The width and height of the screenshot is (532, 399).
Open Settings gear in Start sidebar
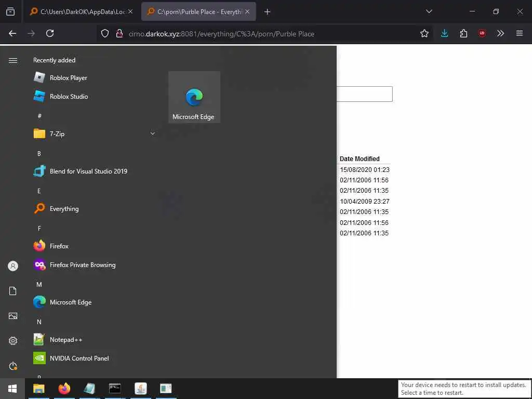13,341
